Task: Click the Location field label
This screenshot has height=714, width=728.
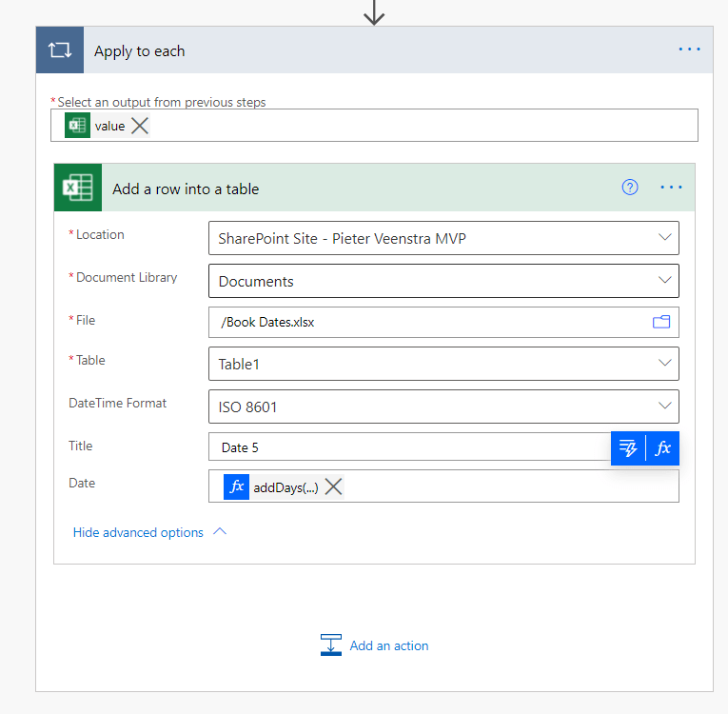Action: (x=100, y=234)
